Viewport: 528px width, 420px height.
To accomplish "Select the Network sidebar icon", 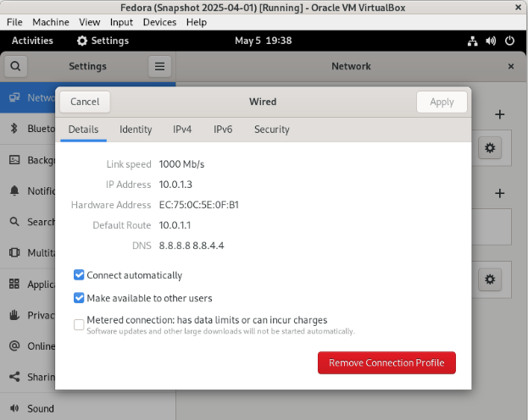I will (14, 97).
